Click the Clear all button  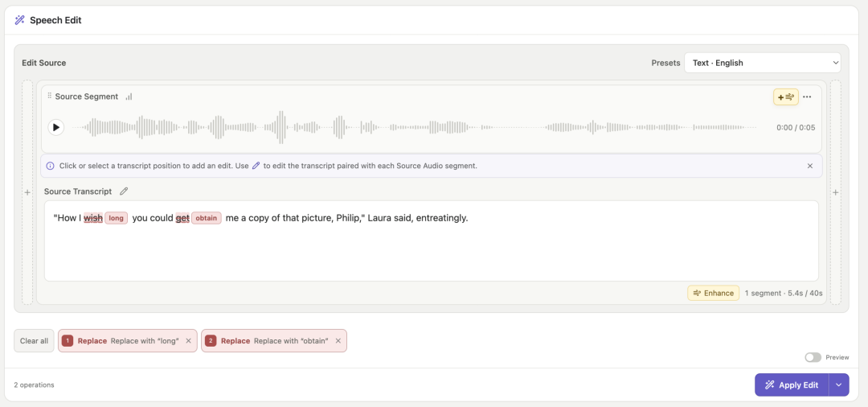click(x=35, y=341)
